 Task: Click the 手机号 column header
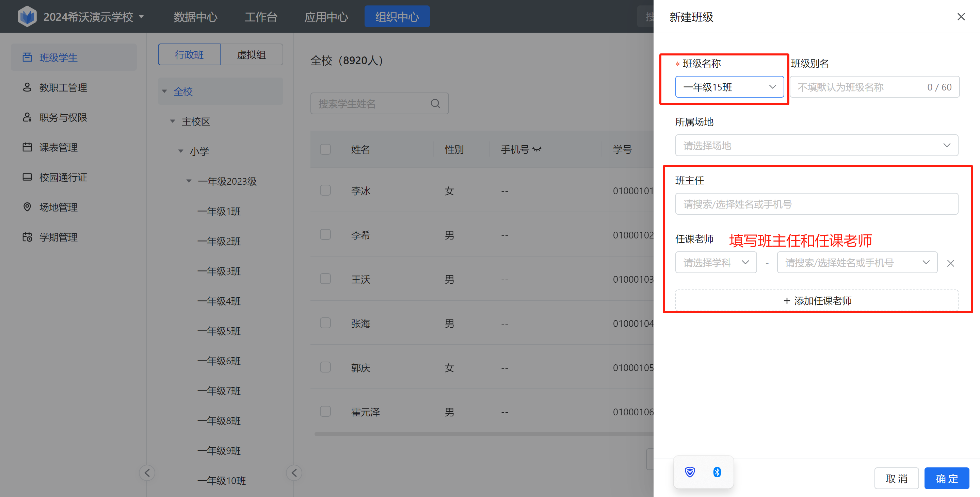tap(515, 149)
